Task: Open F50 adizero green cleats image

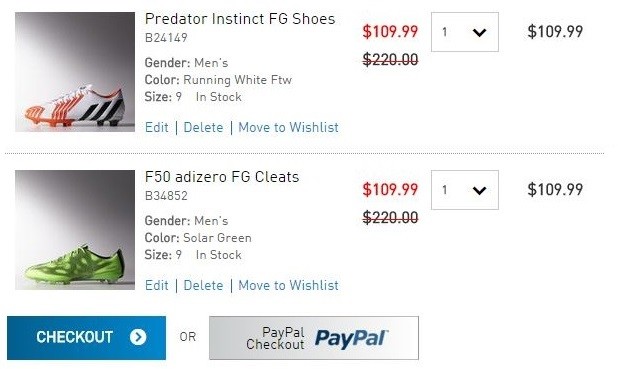Action: coord(75,230)
